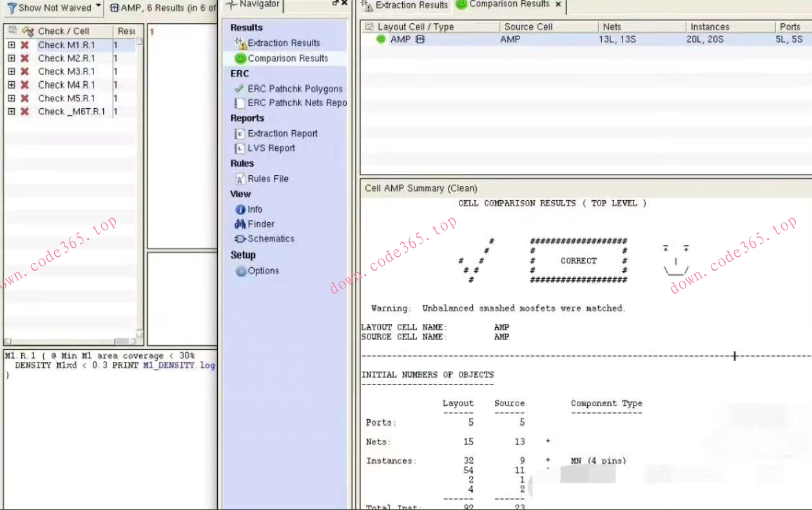
Task: Open ERC Pathchk Polygons item
Action: pyautogui.click(x=295, y=89)
